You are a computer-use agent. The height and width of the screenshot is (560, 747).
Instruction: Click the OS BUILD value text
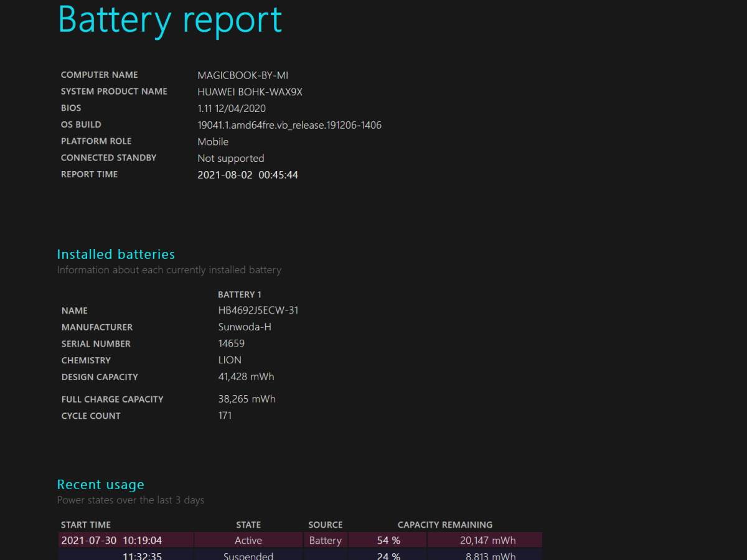pos(289,125)
